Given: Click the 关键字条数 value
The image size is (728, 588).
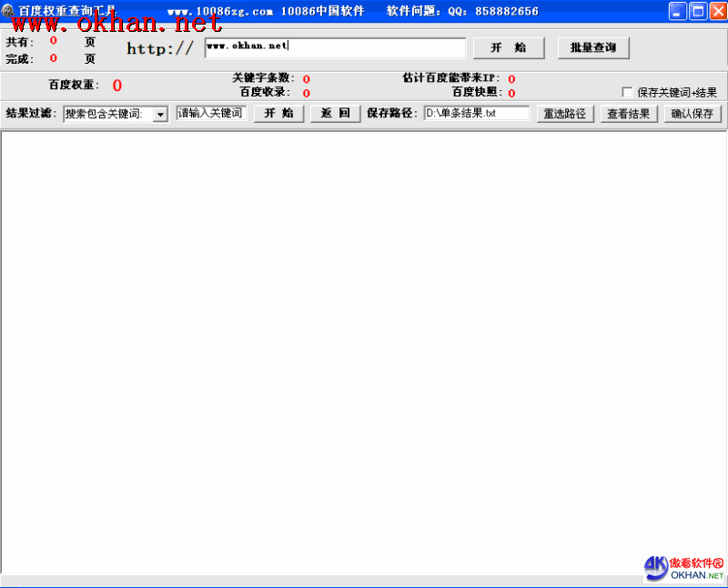Looking at the screenshot, I should (x=307, y=79).
